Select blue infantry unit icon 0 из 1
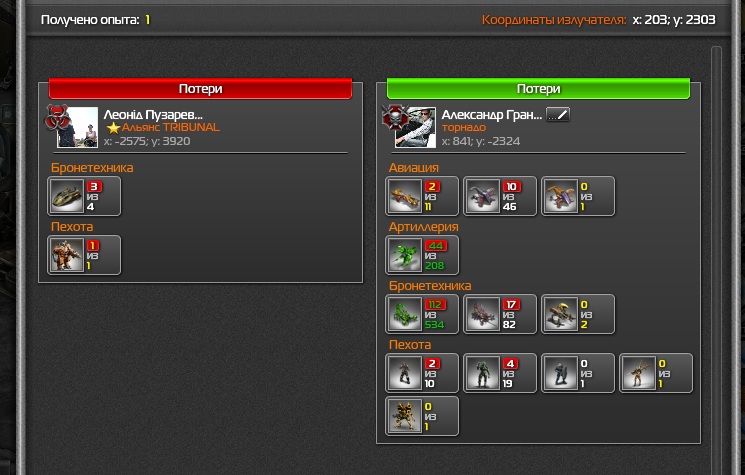Image resolution: width=745 pixels, height=475 pixels. (560, 373)
